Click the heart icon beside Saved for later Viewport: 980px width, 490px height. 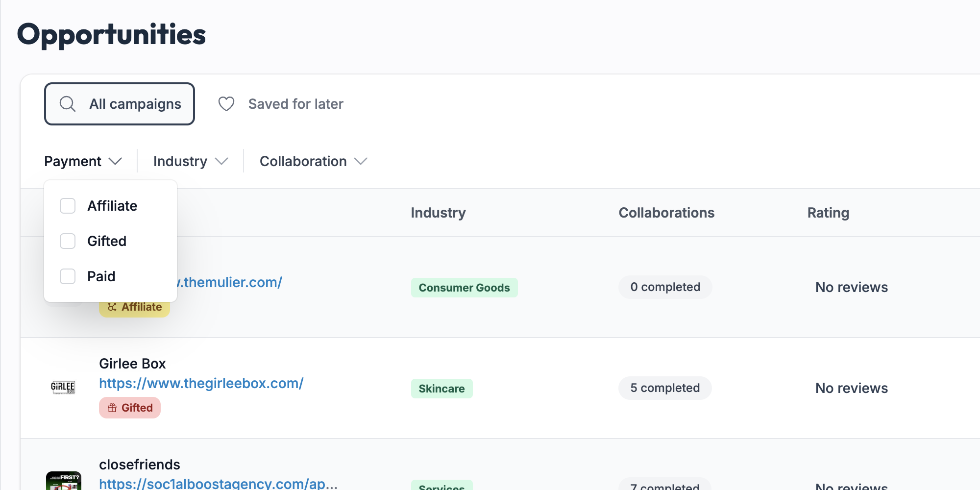226,104
